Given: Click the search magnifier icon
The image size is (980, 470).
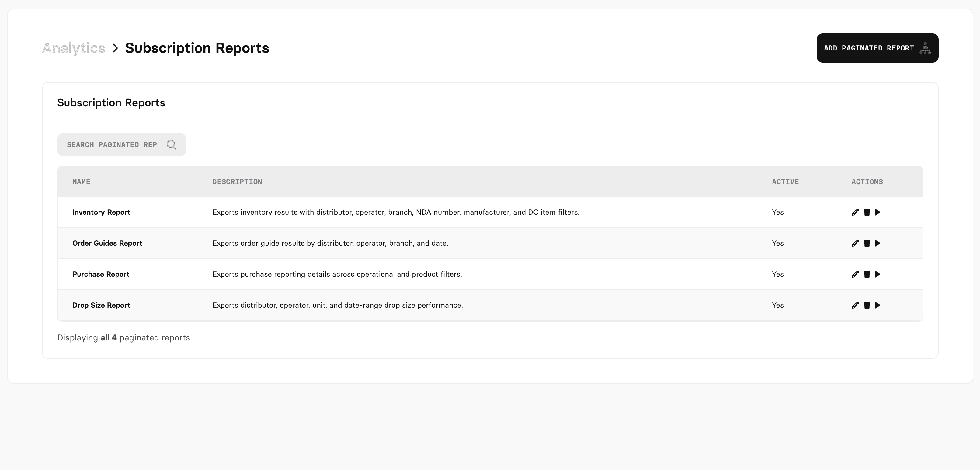Looking at the screenshot, I should tap(172, 145).
